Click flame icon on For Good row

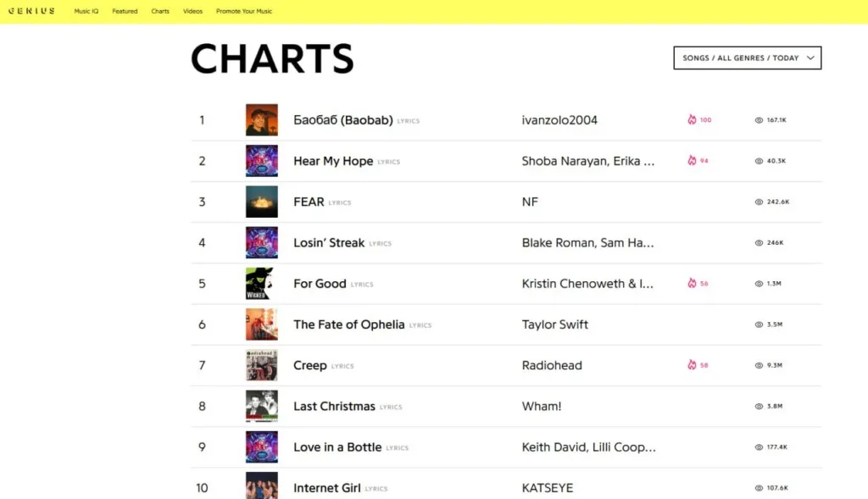tap(692, 284)
